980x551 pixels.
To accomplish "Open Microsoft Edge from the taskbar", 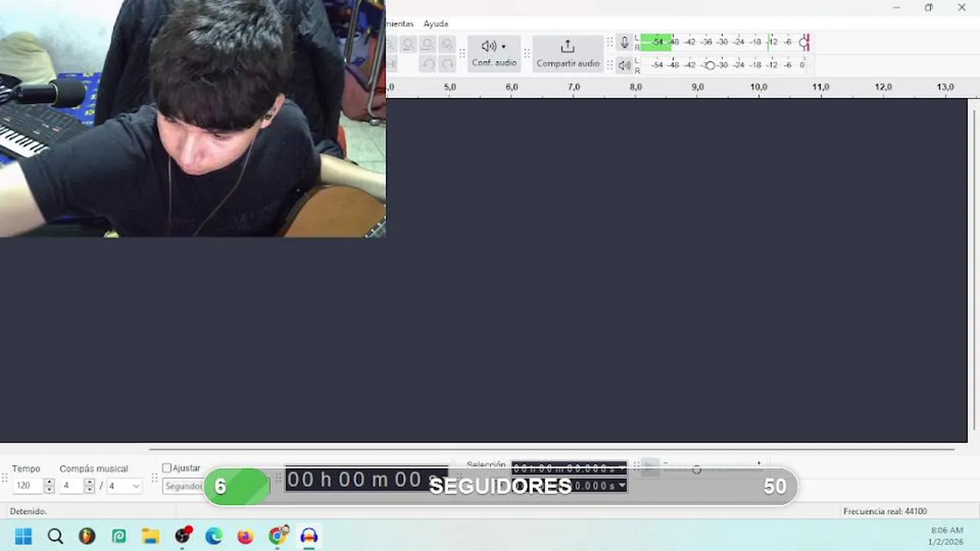I will click(x=214, y=536).
